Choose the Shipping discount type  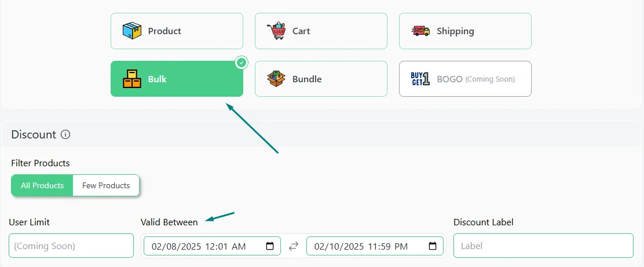click(465, 31)
